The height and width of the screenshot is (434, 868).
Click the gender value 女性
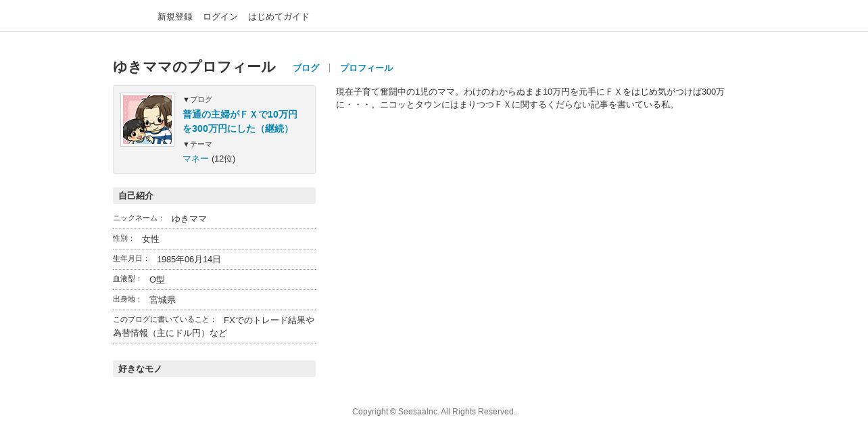pyautogui.click(x=151, y=239)
